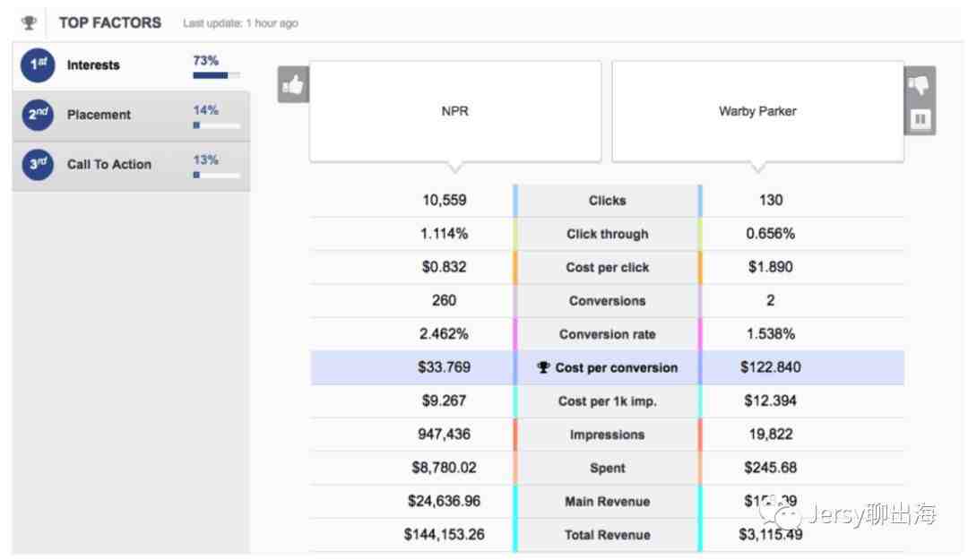Click the Warby Parker conversion rate 1.538%
This screenshot has height=560, width=968.
(771, 333)
